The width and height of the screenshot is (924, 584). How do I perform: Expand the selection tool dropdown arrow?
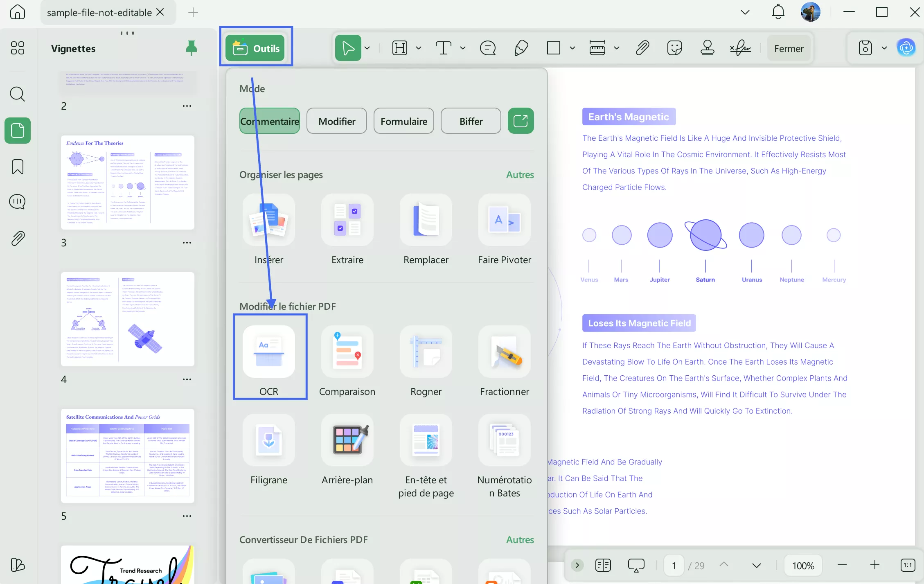(367, 48)
